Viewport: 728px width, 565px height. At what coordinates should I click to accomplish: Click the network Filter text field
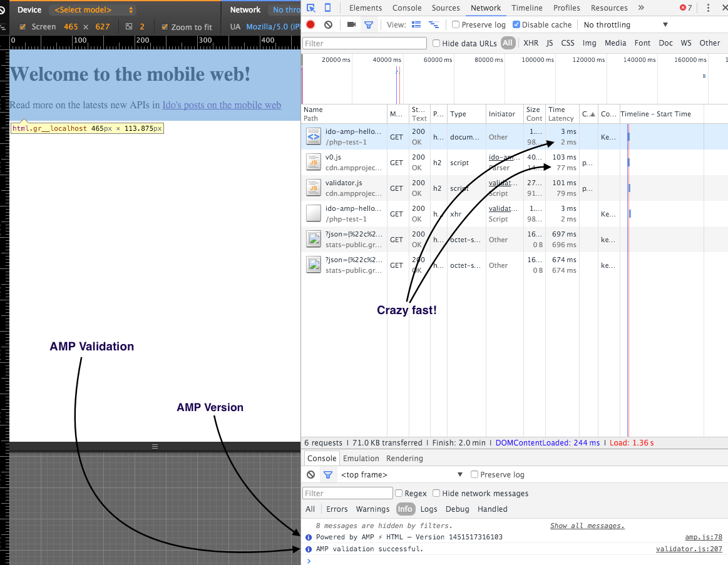point(364,43)
